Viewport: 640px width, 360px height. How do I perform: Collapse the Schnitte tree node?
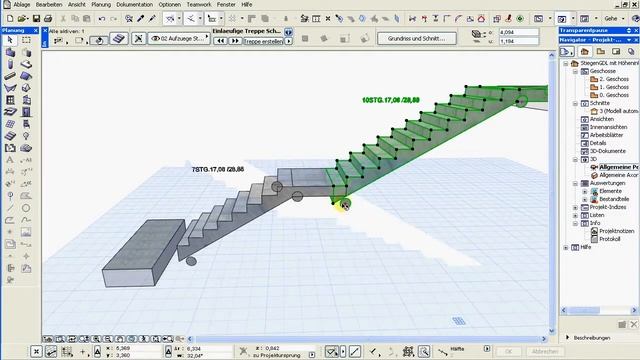[576, 104]
